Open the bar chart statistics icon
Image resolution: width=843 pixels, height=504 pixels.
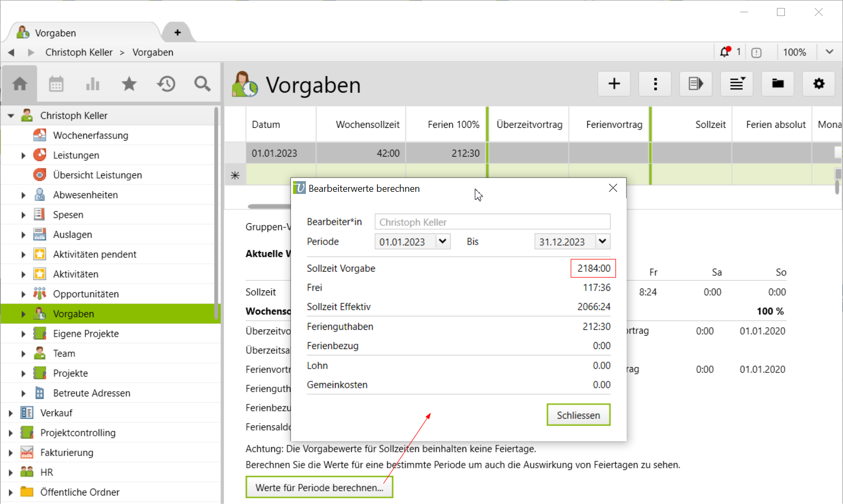pyautogui.click(x=93, y=84)
